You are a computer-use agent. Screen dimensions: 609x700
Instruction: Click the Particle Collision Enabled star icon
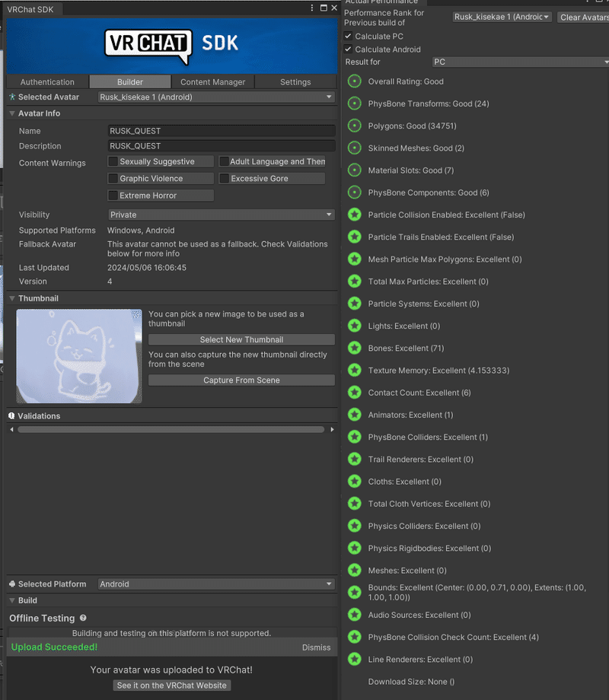(x=354, y=215)
